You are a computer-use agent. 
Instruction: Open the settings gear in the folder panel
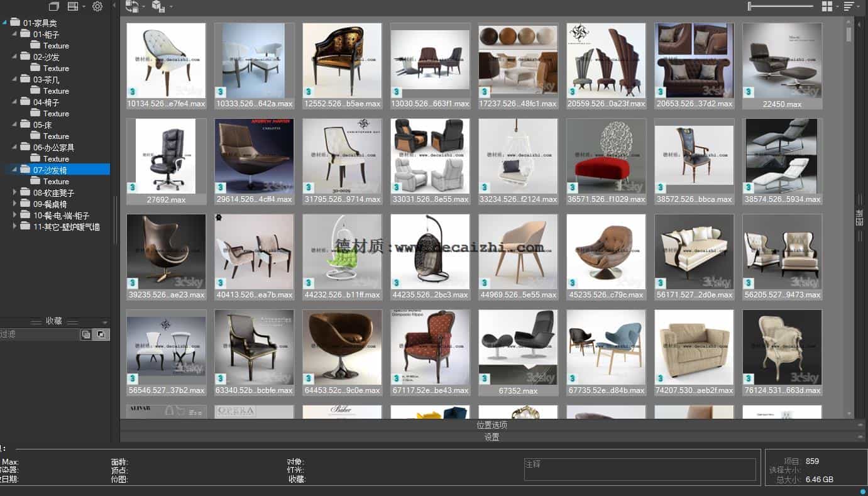click(97, 6)
